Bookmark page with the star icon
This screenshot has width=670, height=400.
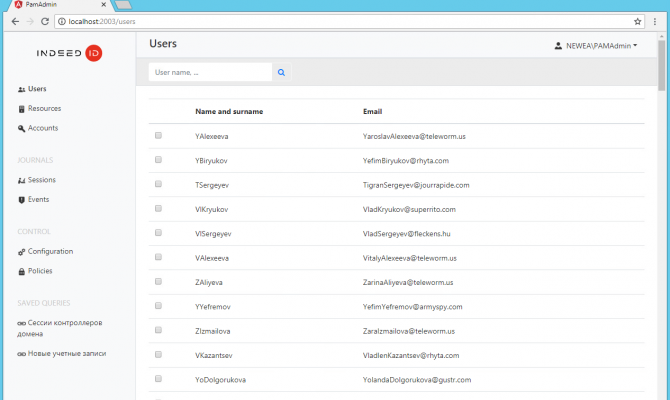click(x=638, y=21)
